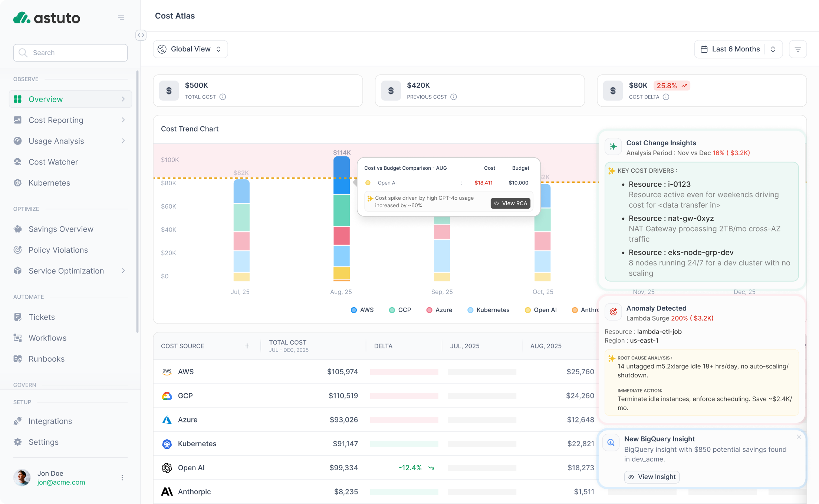
Task: Click the Cost Delta info icon
Action: click(x=666, y=97)
